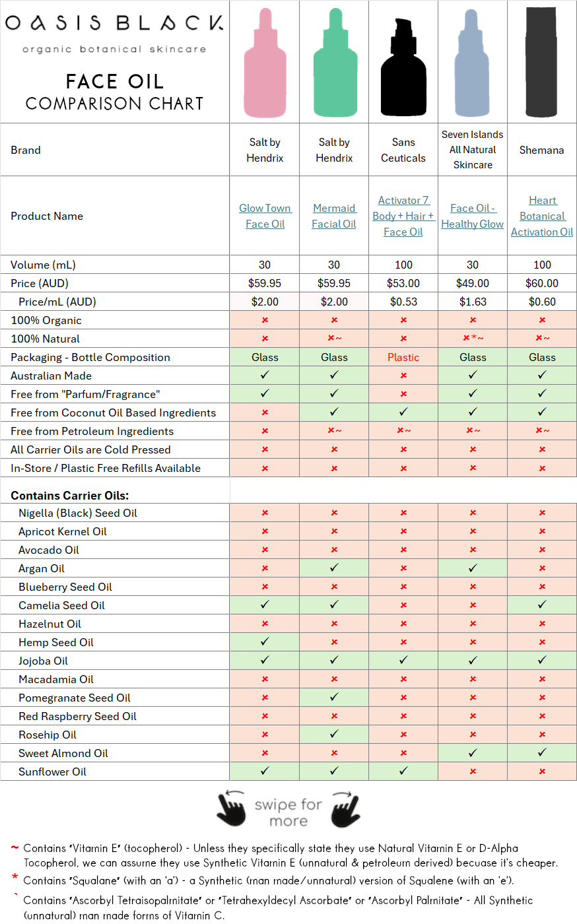577x924 pixels.
Task: Click the 'Sans Ceuticals' brand cell
Action: coord(403,150)
